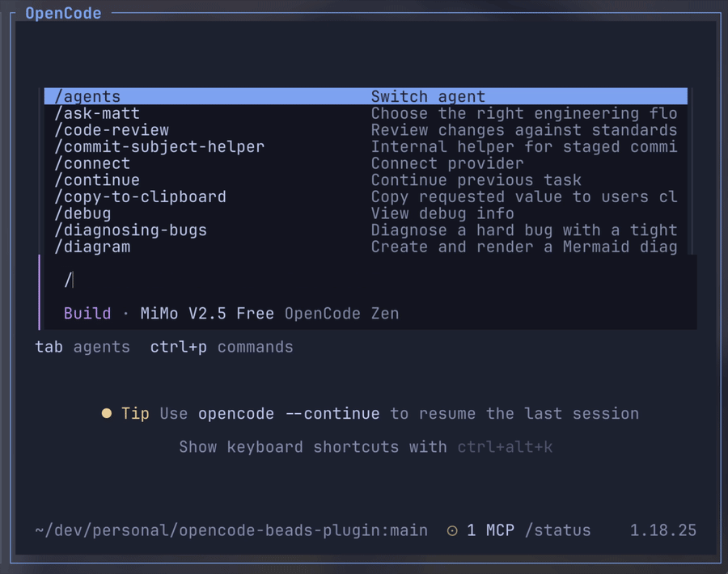Choose the /continue command

point(366,179)
